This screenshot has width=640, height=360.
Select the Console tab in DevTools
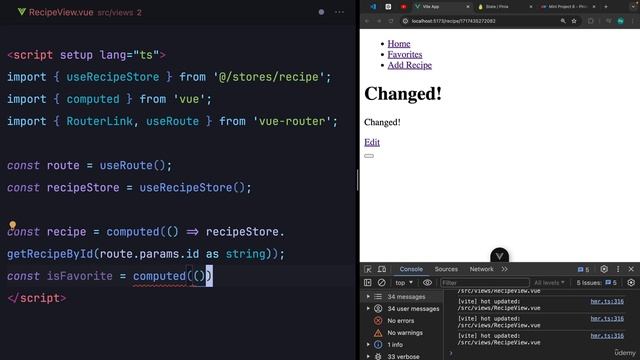click(411, 269)
